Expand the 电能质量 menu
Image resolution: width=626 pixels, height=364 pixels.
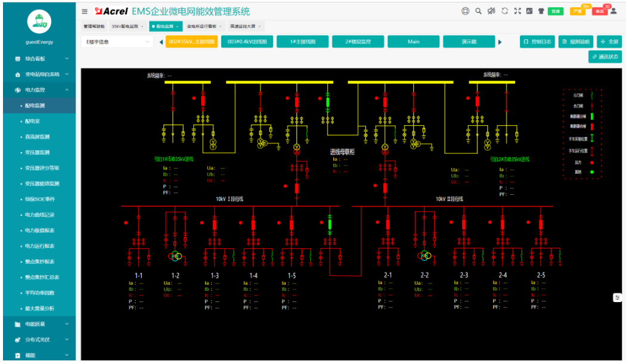(x=39, y=324)
